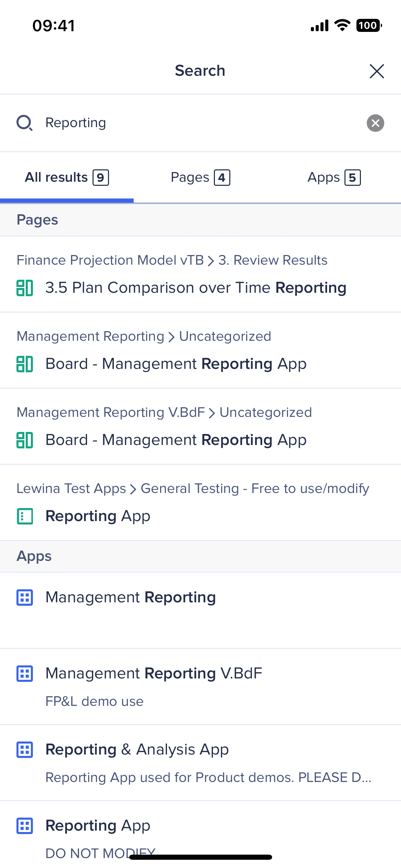
Task: Open 3.5 Plan Comparison over Time Reporting page
Action: 200,274
